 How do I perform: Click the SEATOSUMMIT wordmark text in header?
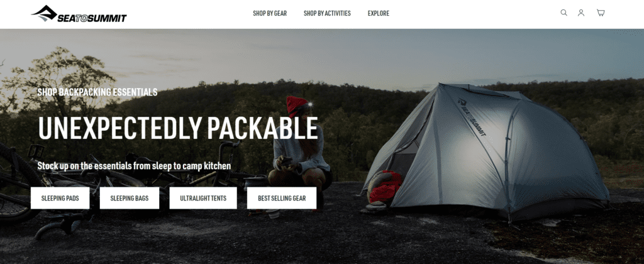coord(92,18)
